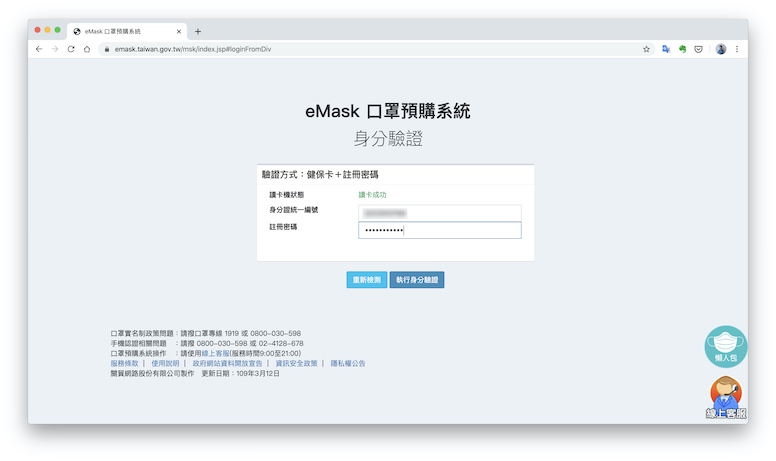The height and width of the screenshot is (461, 776).
Task: Open the 線上客服 link in footer
Action: [x=215, y=353]
